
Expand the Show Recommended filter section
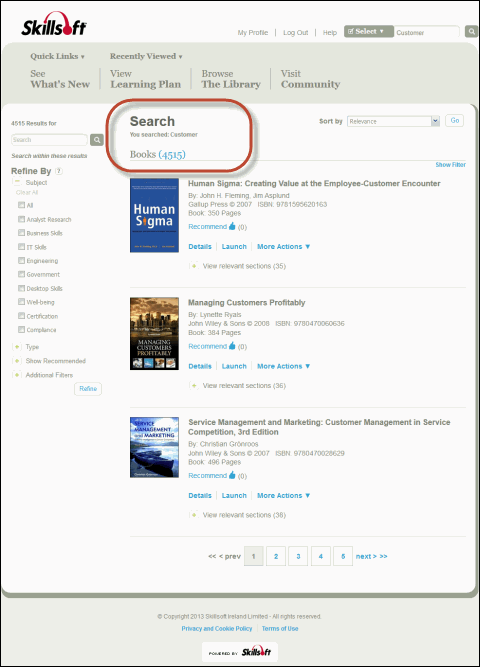point(17,361)
